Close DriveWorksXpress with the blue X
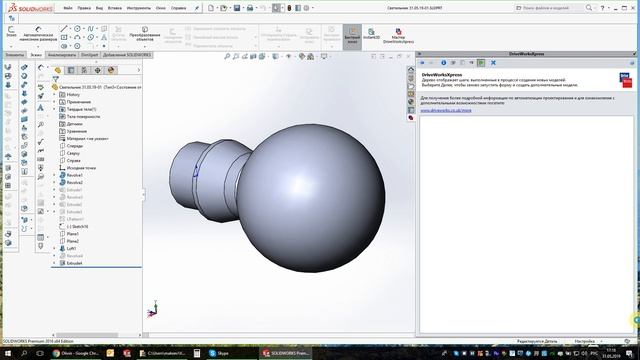640x360 pixels. pos(493,63)
